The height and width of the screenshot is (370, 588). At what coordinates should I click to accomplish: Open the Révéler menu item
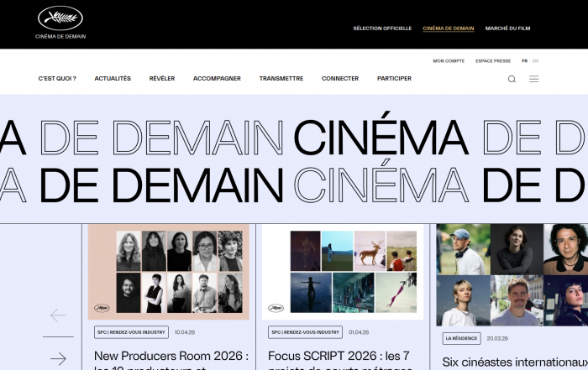click(162, 78)
